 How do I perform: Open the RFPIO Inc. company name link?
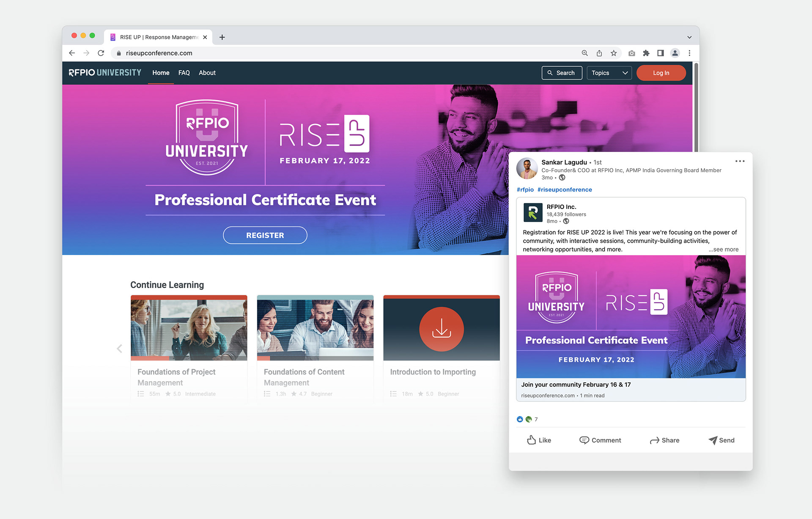tap(561, 207)
